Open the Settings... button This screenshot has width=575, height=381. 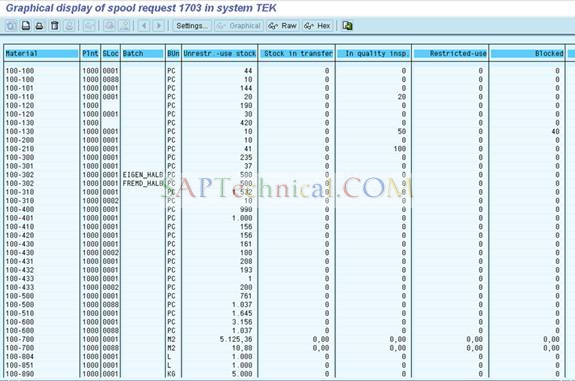(192, 26)
